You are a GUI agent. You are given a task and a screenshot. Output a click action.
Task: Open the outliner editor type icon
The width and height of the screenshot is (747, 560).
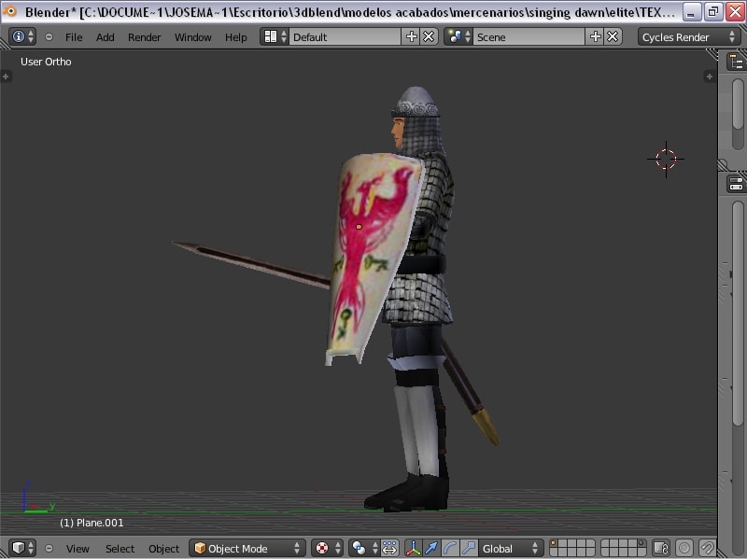[736, 62]
